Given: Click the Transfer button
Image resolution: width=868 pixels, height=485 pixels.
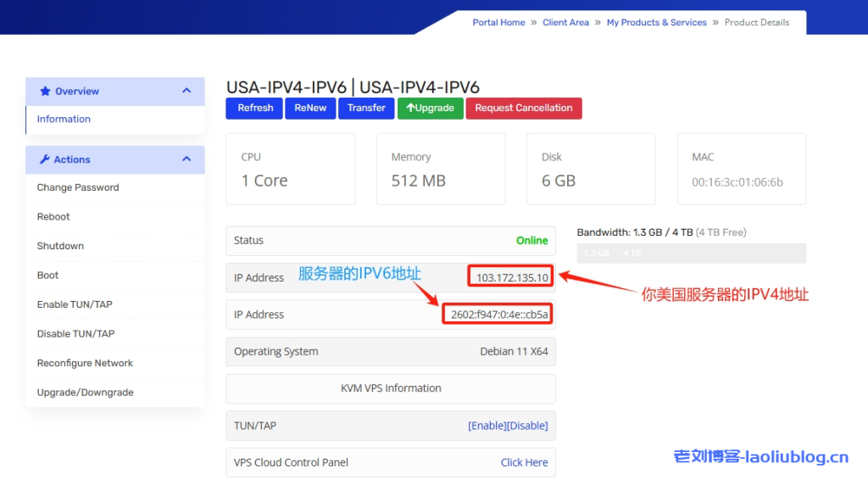Looking at the screenshot, I should (366, 108).
